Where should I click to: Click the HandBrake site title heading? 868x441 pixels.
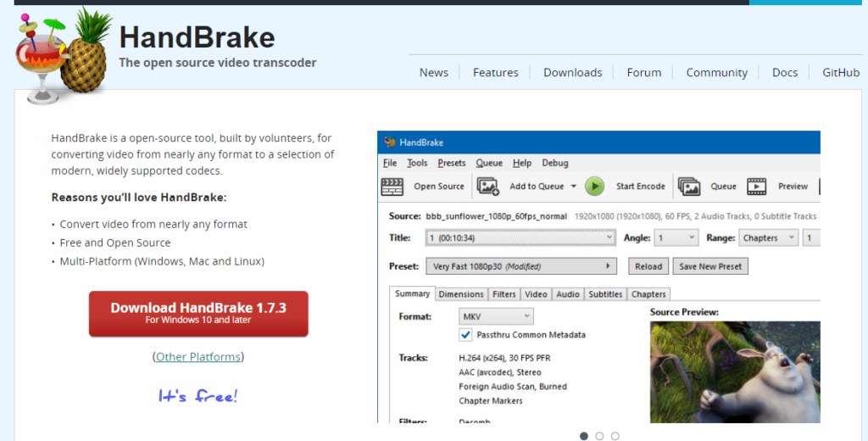pos(197,37)
